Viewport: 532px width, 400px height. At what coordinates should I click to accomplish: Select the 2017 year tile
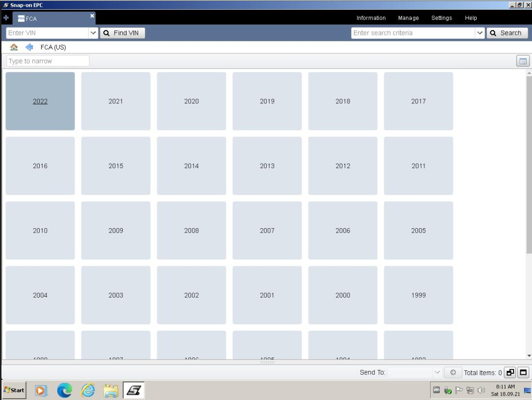coord(419,101)
